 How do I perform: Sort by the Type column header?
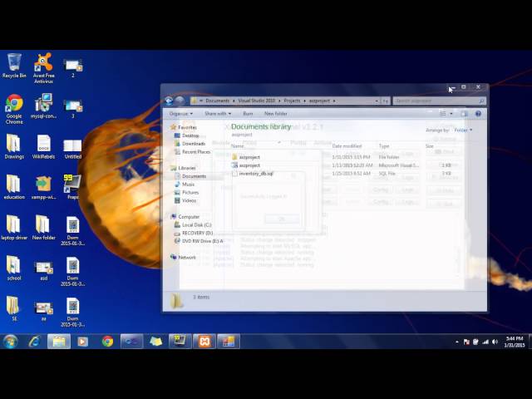pos(384,146)
